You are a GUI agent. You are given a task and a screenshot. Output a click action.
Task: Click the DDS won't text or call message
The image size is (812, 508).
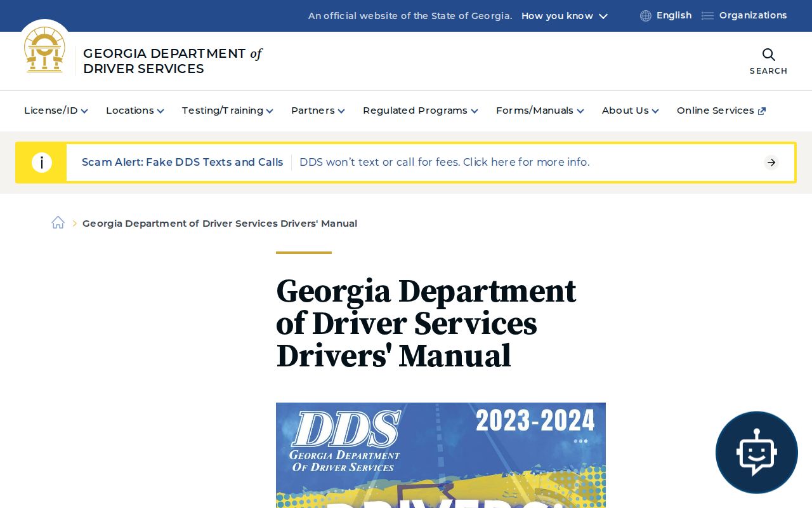click(x=445, y=163)
